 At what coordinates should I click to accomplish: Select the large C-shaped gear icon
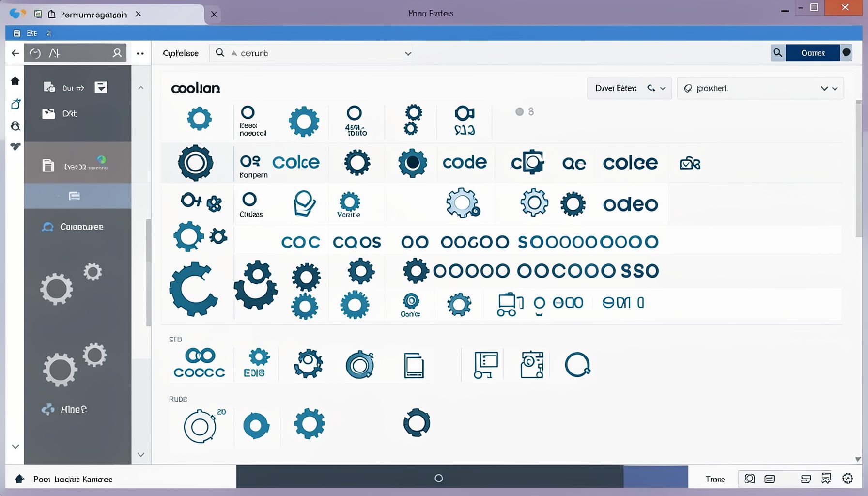pyautogui.click(x=193, y=289)
